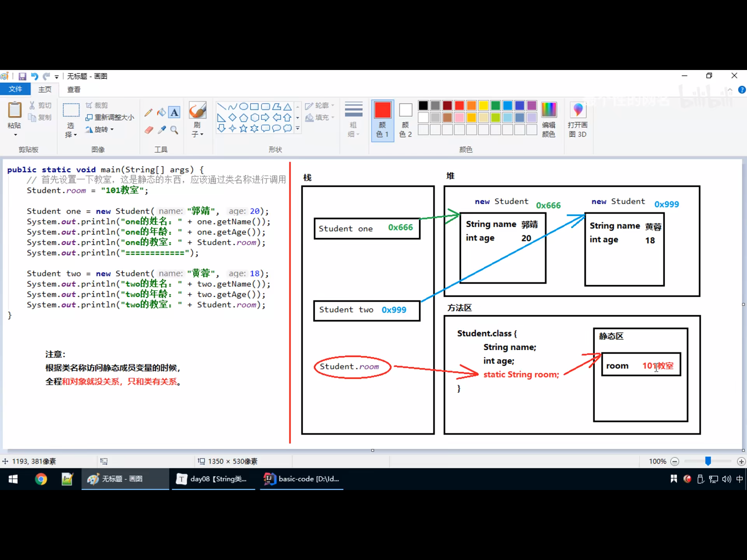The width and height of the screenshot is (747, 560).
Task: Select the Magnifier tool
Action: 174,130
